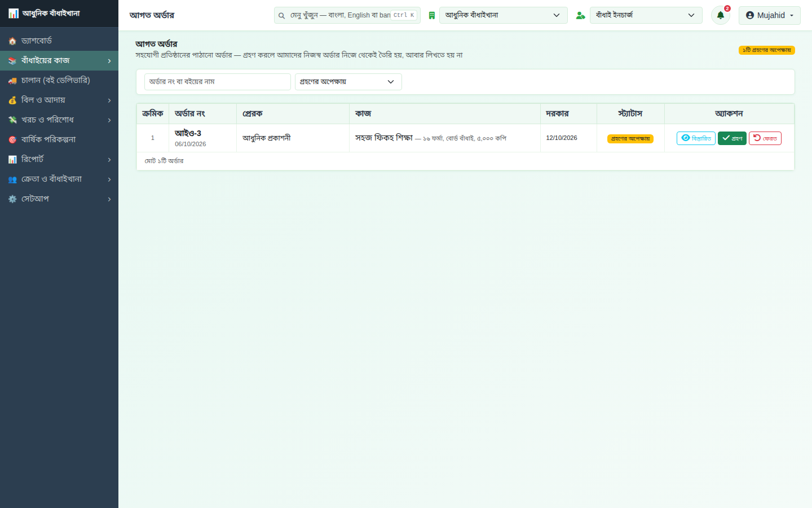Click the সহজ ফিকহ শিক্ষা job text
Image resolution: width=812 pixels, height=508 pixels.
384,138
